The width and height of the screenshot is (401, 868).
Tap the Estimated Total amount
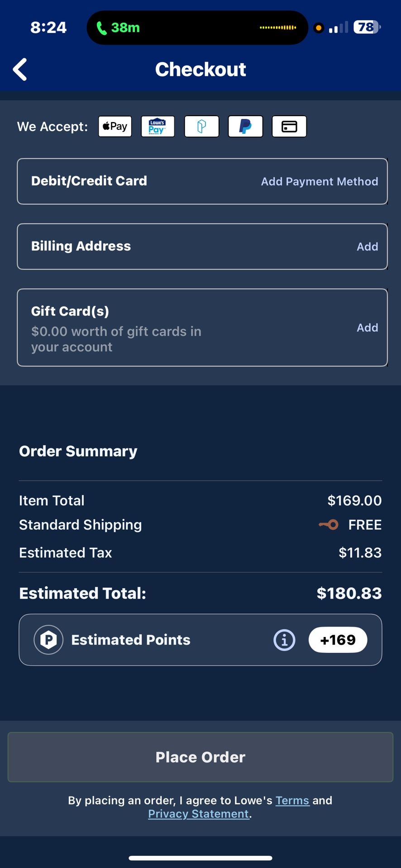click(349, 593)
